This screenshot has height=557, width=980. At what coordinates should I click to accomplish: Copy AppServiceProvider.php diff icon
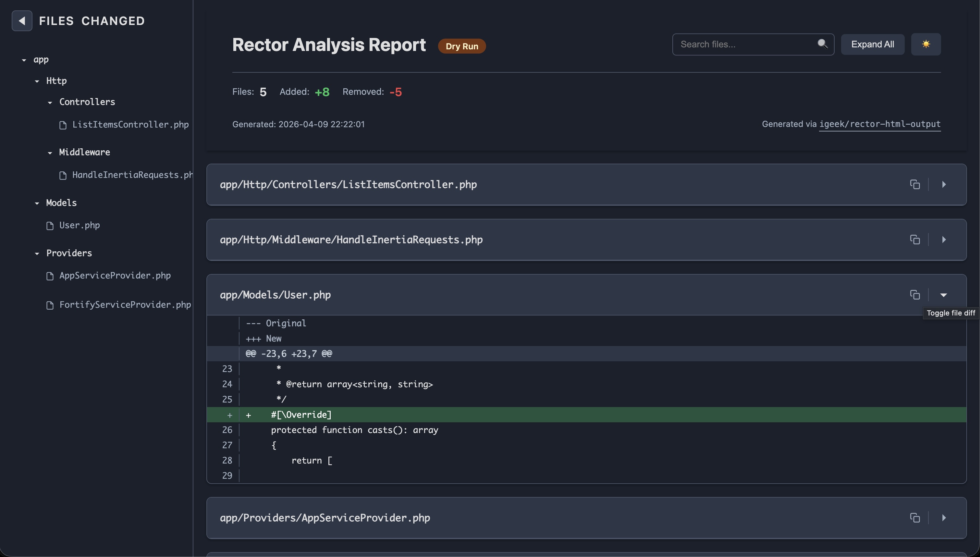915,518
